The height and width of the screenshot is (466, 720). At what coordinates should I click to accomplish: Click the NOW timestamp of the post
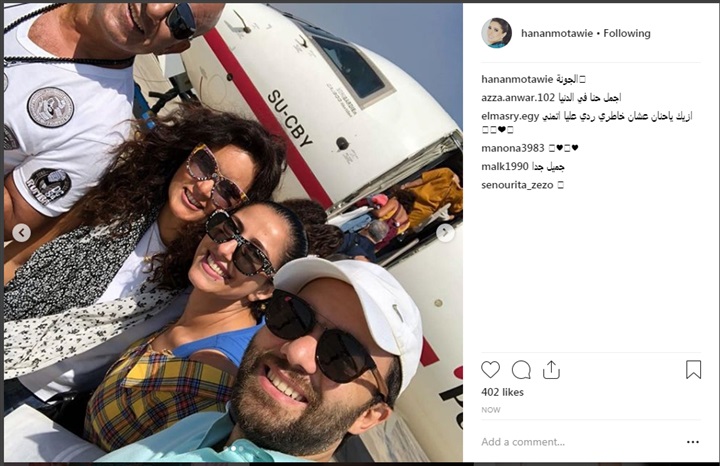(490, 410)
